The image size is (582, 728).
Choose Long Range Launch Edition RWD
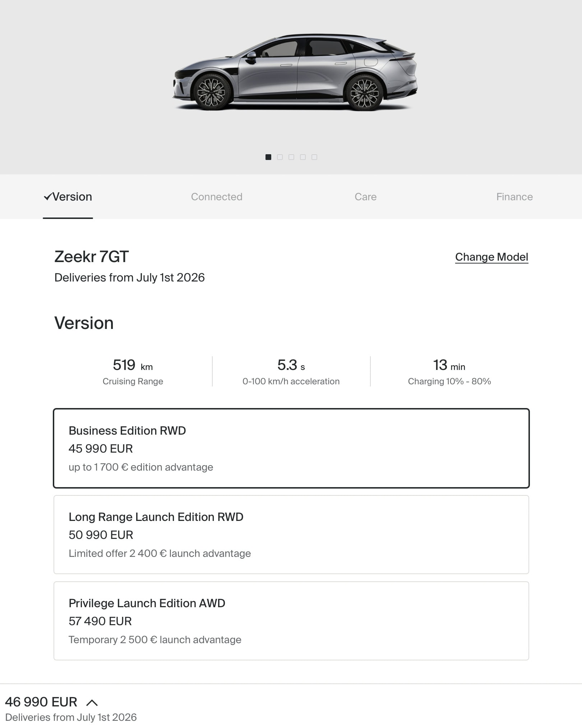click(x=291, y=534)
